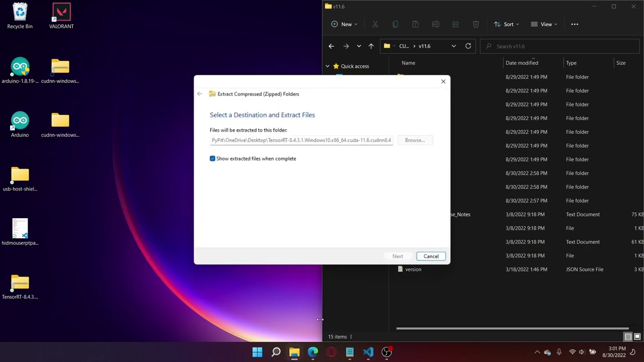Open File Explorer from the taskbar
Image resolution: width=644 pixels, height=362 pixels.
tap(294, 352)
